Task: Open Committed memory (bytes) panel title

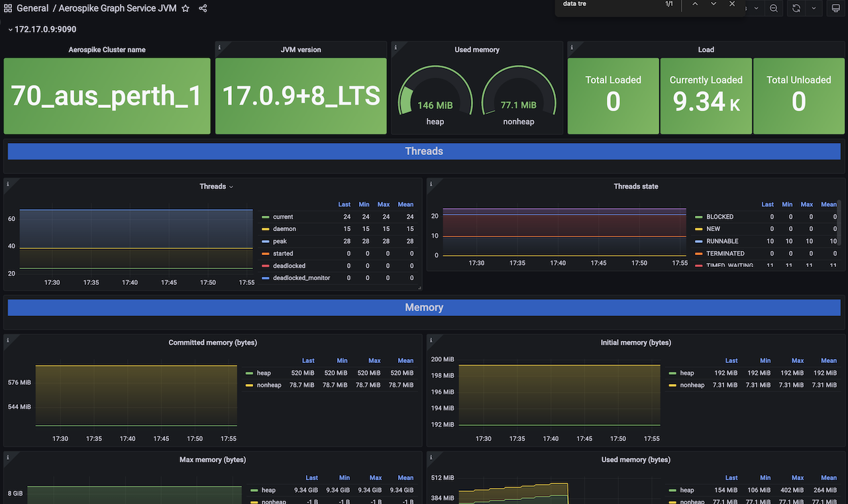Action: tap(213, 343)
